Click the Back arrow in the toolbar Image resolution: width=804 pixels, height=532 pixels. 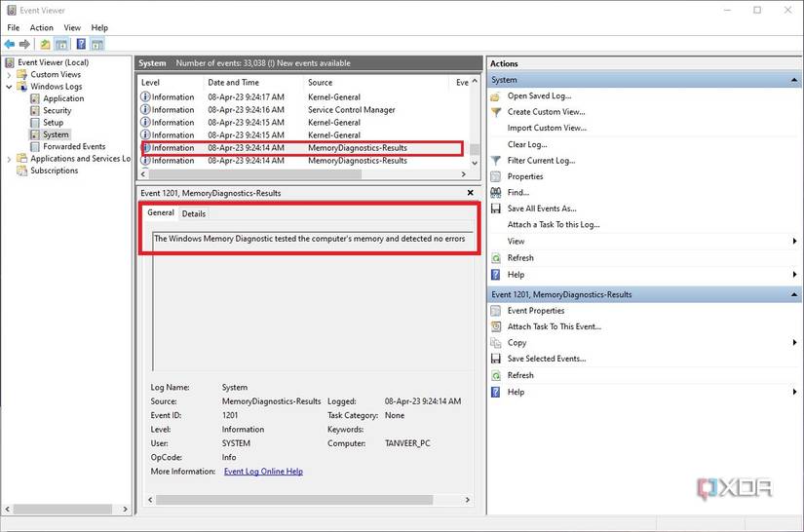tap(10, 44)
